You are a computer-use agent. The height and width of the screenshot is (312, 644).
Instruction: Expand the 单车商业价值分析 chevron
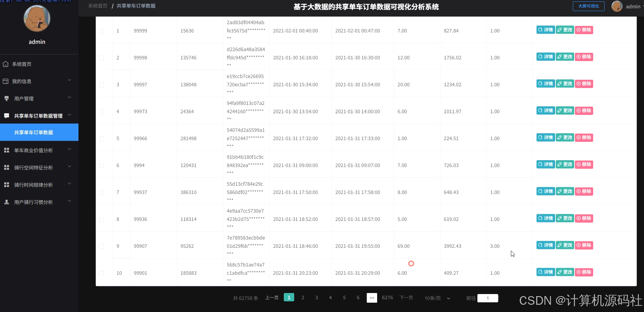pyautogui.click(x=69, y=149)
